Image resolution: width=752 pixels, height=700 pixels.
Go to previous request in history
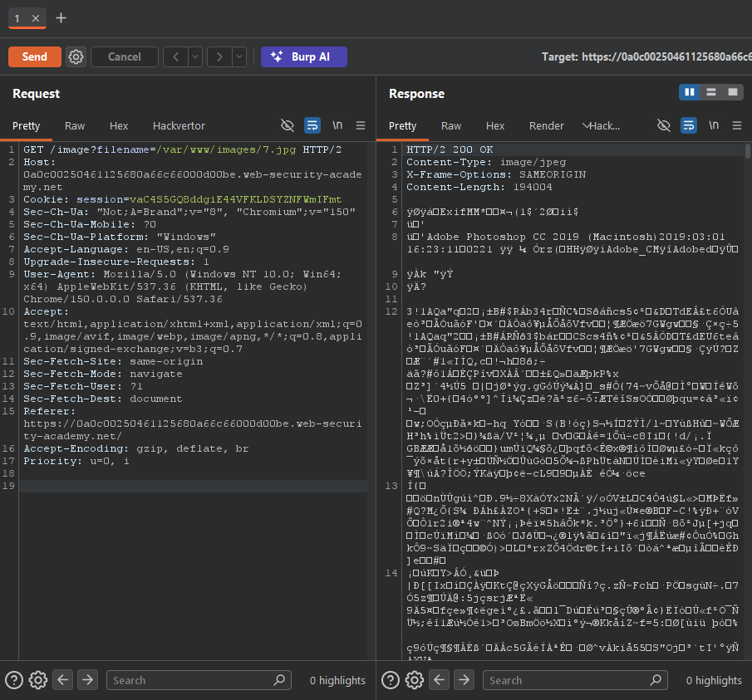(176, 56)
